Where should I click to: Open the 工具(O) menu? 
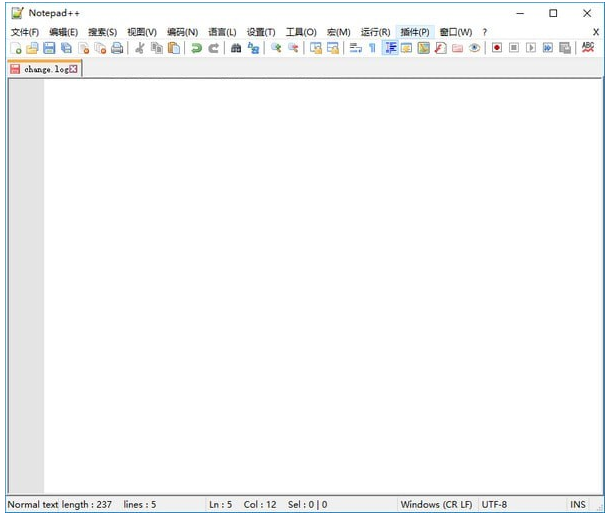click(x=301, y=32)
